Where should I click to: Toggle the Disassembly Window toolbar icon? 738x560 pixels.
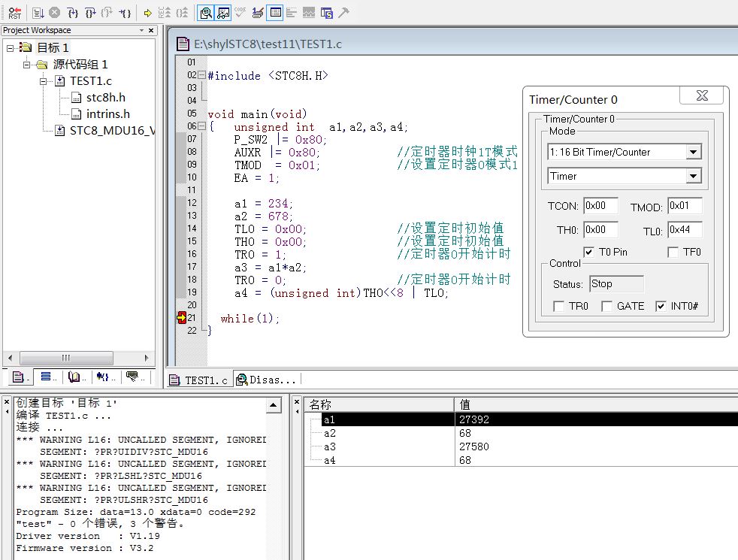[x=206, y=13]
